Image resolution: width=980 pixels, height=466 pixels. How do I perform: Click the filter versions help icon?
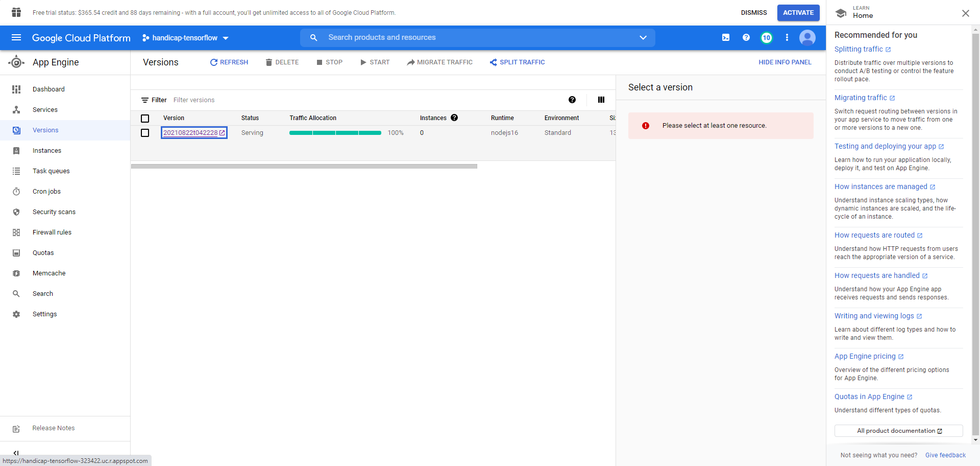572,100
